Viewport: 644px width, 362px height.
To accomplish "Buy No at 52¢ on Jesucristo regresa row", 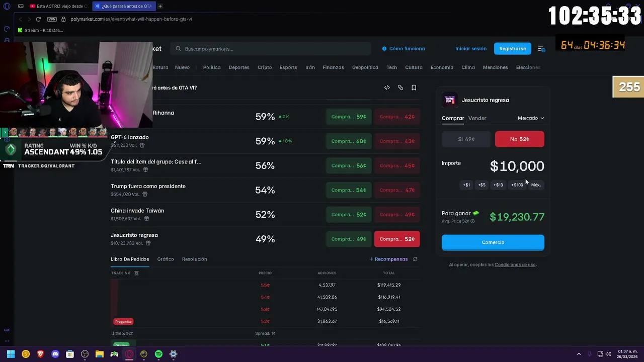I will coord(397,239).
